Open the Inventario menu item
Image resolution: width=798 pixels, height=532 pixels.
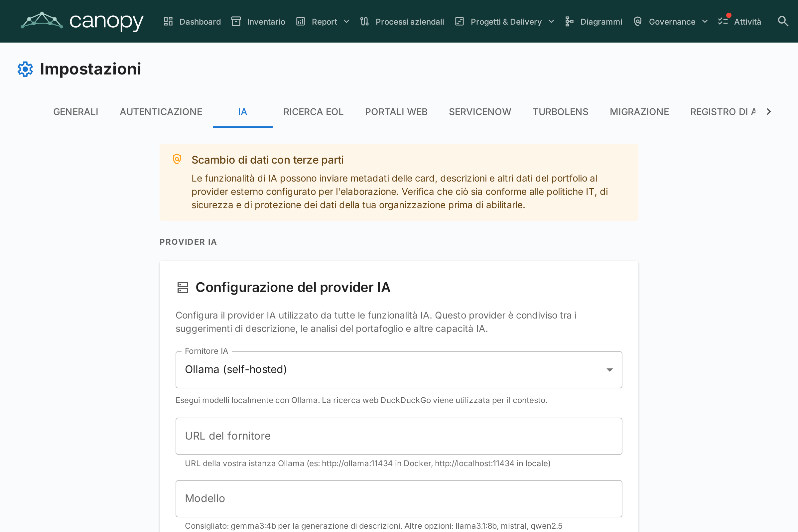point(258,21)
